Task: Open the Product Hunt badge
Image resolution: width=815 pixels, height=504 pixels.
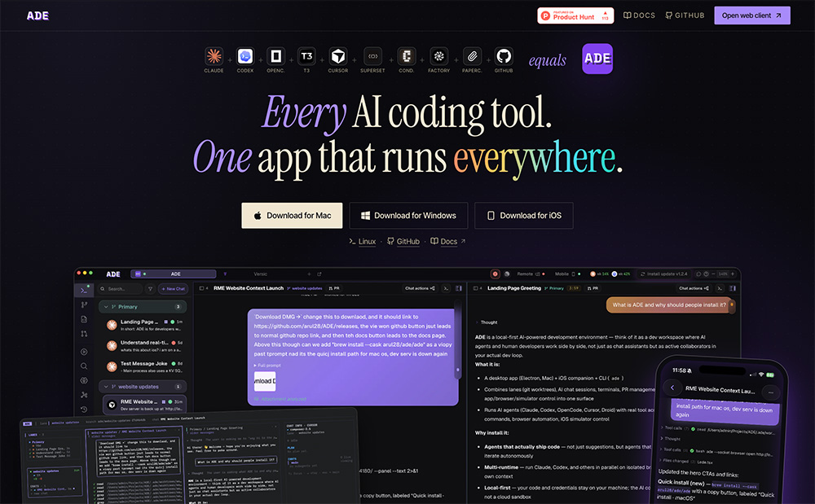Action: coord(575,15)
